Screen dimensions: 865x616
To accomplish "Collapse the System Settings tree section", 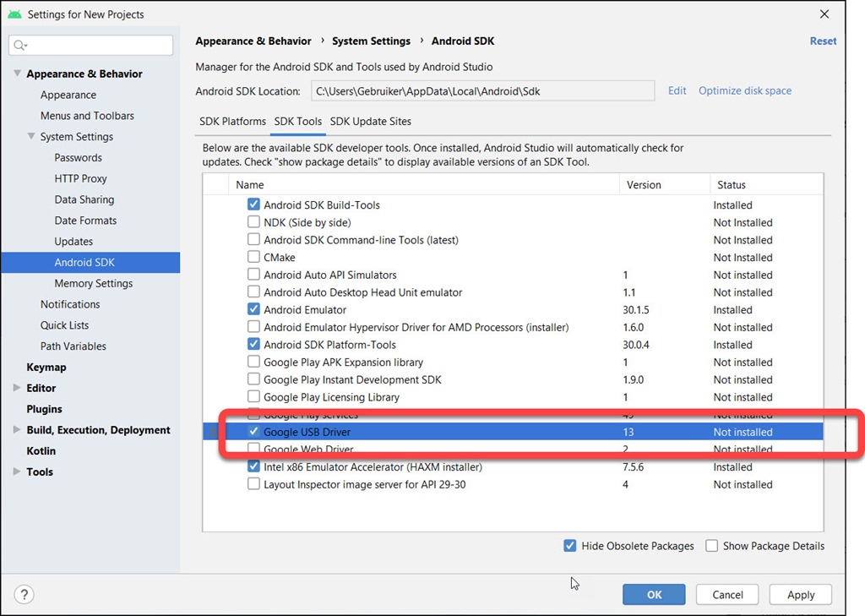I will click(x=31, y=137).
